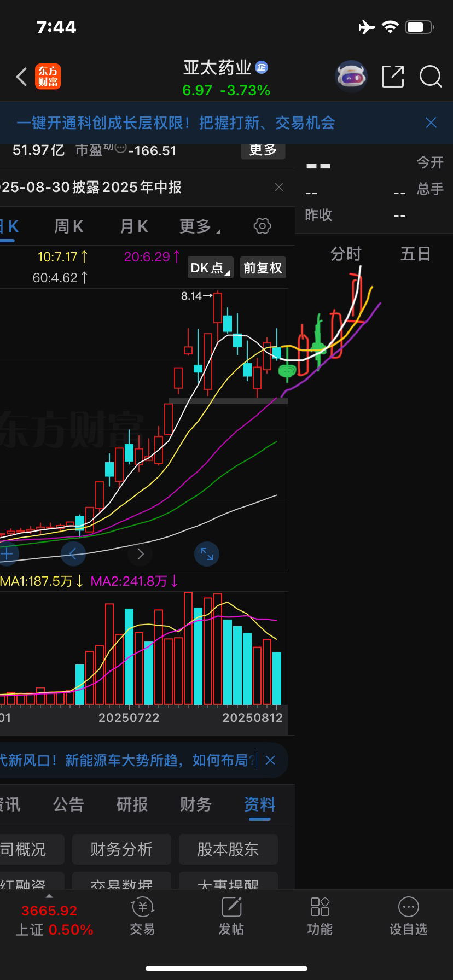Tap the zoom in plus icon
The image size is (453, 980).
coord(7,554)
